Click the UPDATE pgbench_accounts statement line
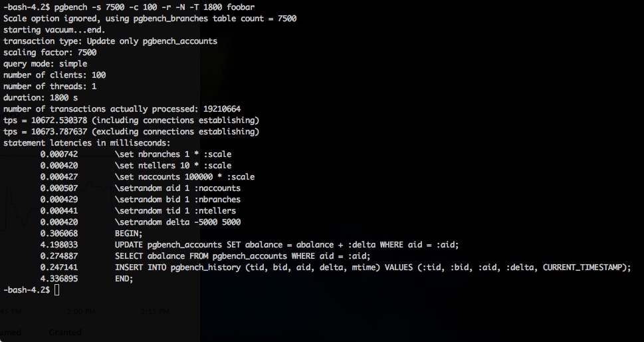Viewport: 644px width, 342px height. point(286,245)
